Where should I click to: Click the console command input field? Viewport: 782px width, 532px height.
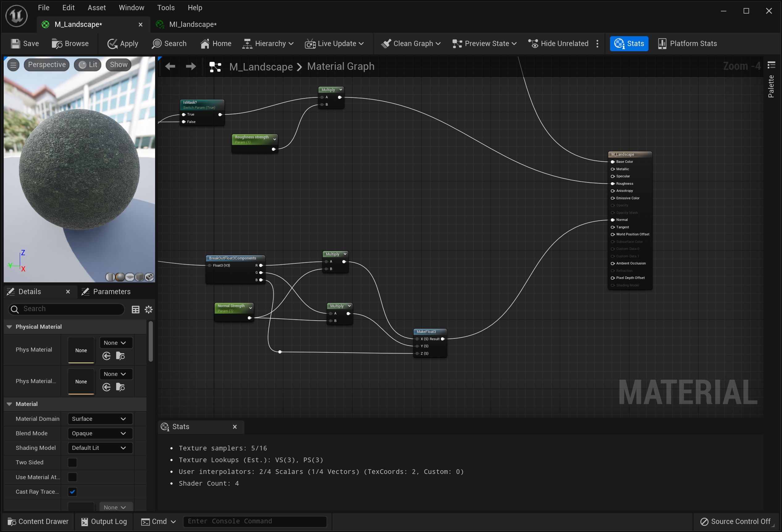[x=255, y=521]
